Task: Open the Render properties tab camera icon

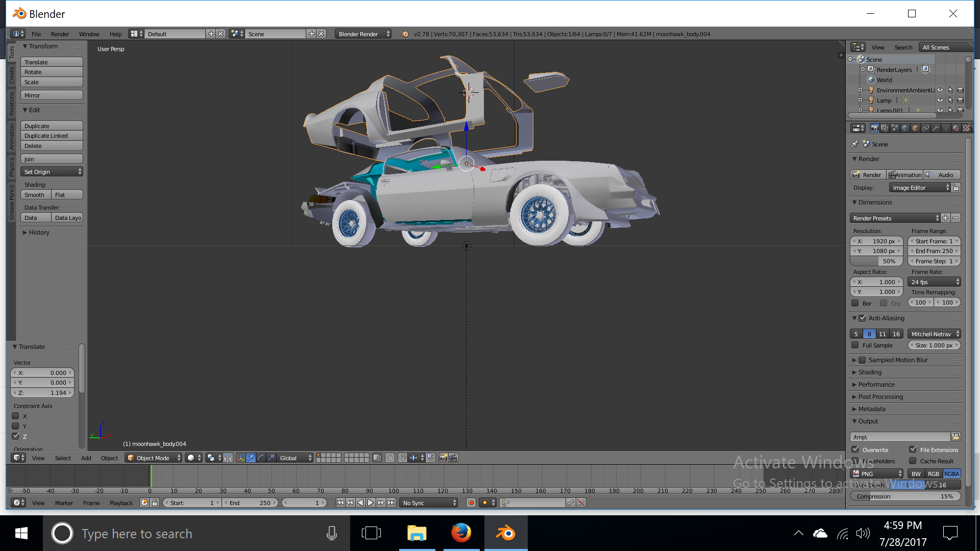Action: (x=875, y=128)
